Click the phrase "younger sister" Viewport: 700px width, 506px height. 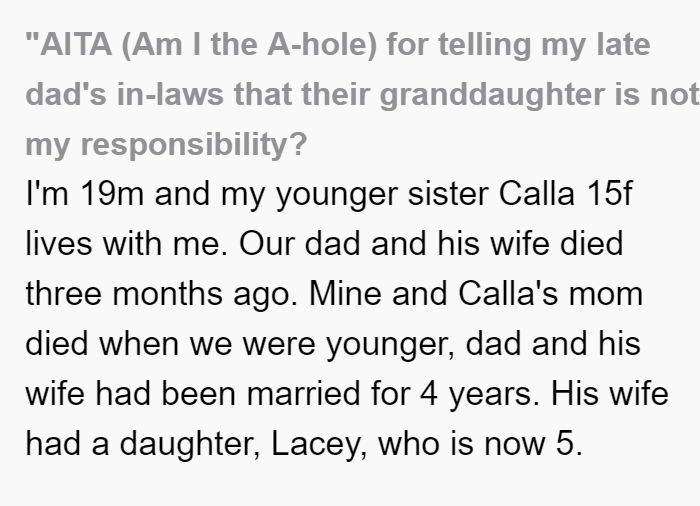382,195
